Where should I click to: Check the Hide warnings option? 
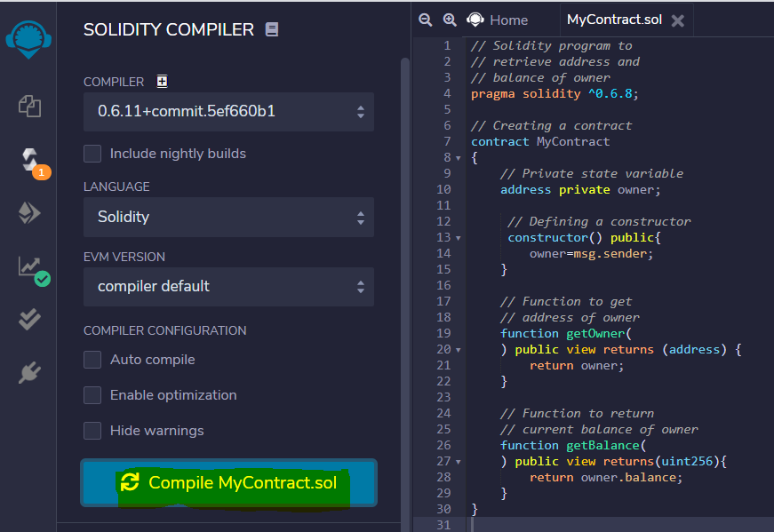(x=92, y=431)
